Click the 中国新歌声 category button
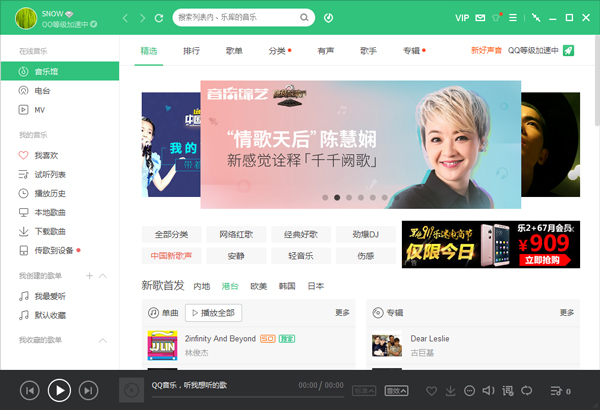The image size is (600, 410). 171,256
